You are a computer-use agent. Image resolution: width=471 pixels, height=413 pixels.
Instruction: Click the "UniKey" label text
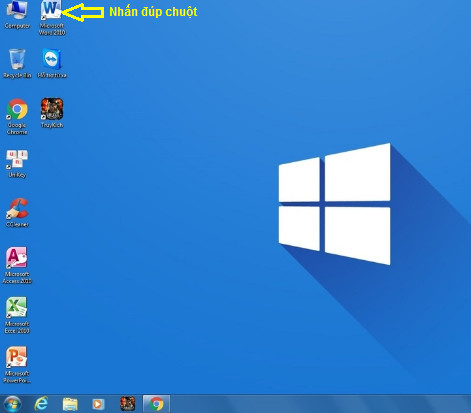[x=17, y=175]
